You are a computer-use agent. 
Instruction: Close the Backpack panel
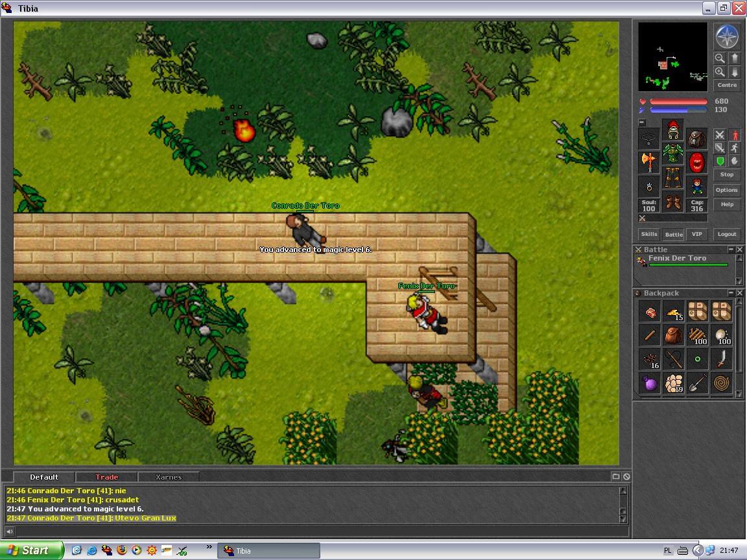pos(739,293)
